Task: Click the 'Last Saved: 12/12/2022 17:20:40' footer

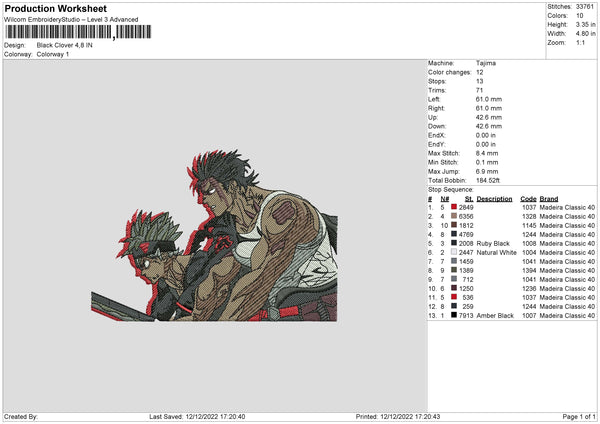Action: (197, 416)
